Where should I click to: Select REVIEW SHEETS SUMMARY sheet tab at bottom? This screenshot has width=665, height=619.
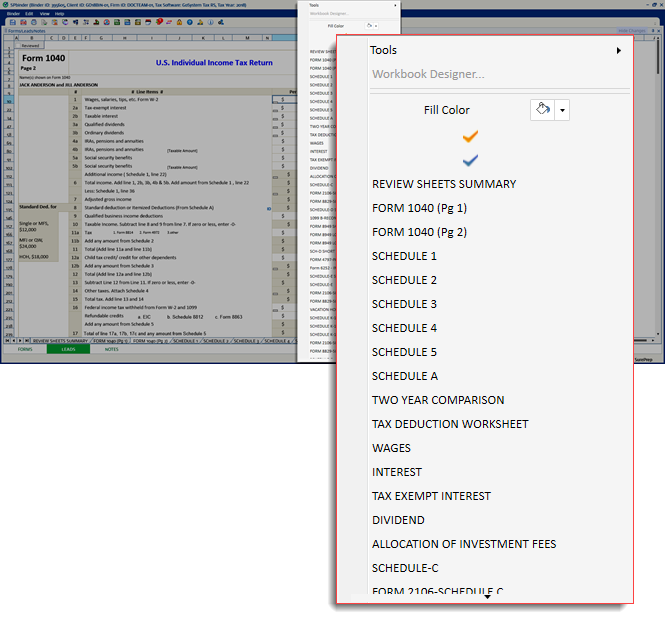[60, 340]
